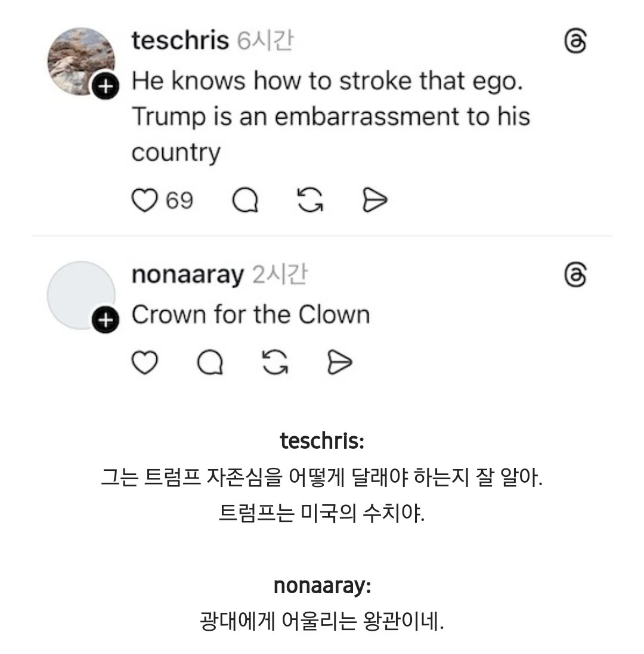Repost nonaaray's comment

click(275, 362)
